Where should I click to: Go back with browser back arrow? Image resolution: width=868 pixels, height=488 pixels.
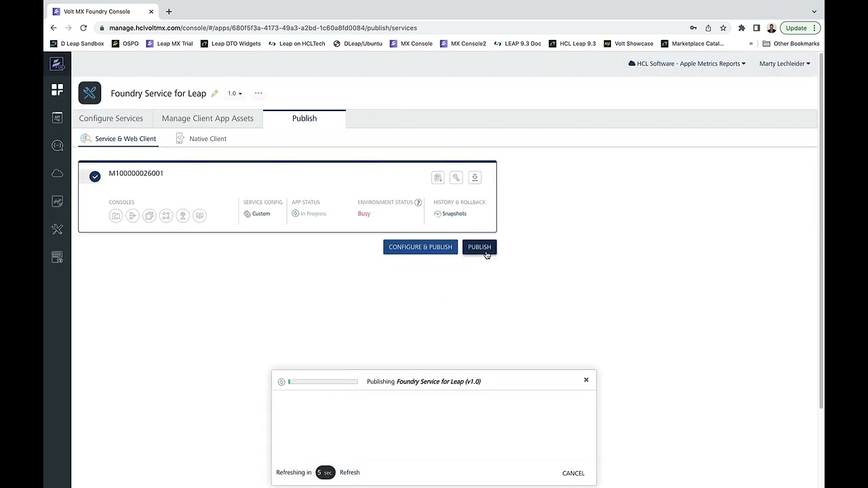54,28
